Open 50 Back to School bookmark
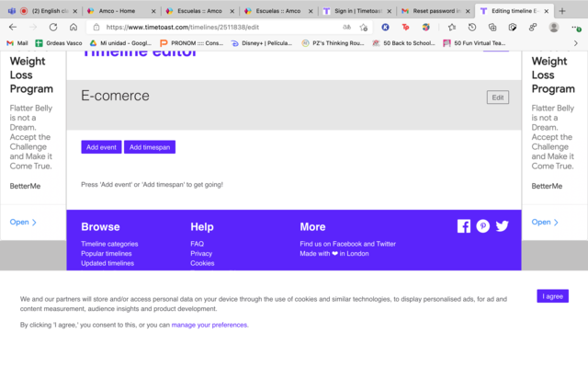The image size is (588, 368). (x=403, y=43)
